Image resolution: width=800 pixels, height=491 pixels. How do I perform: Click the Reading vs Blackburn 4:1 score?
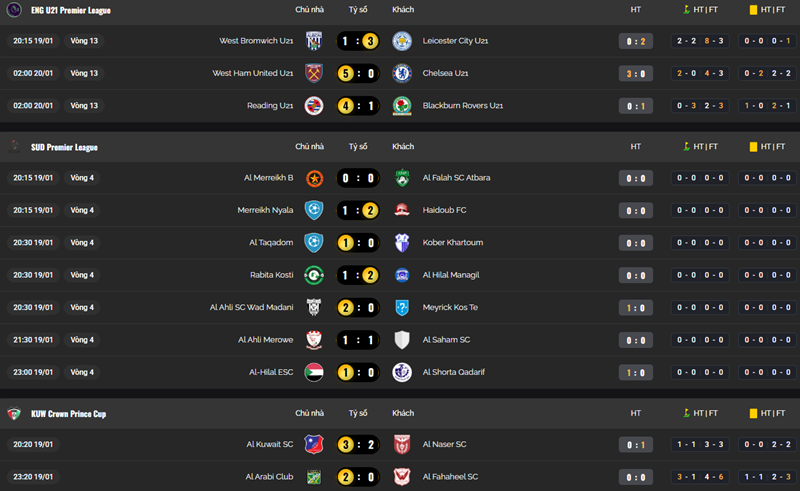(x=358, y=106)
